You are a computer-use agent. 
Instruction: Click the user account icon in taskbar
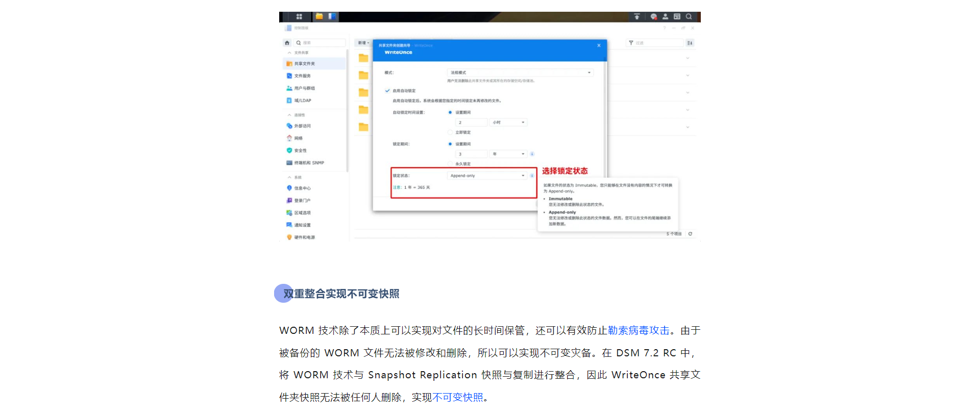pyautogui.click(x=665, y=17)
